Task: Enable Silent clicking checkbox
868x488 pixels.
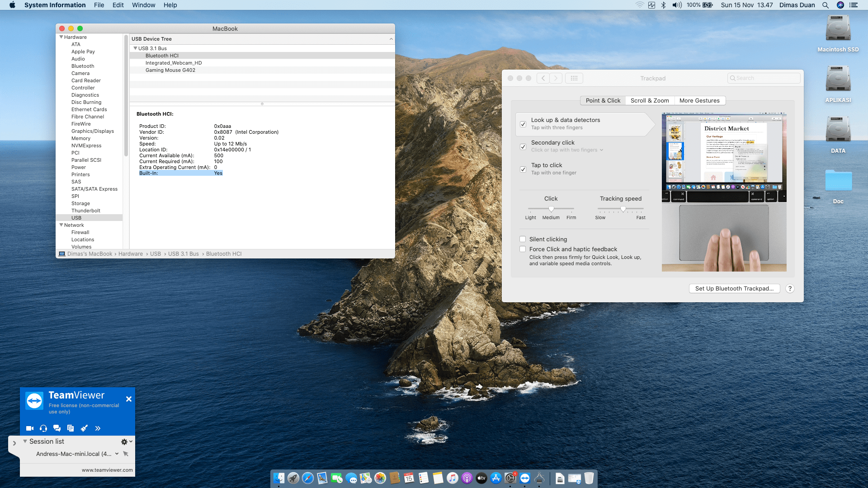Action: pyautogui.click(x=523, y=239)
